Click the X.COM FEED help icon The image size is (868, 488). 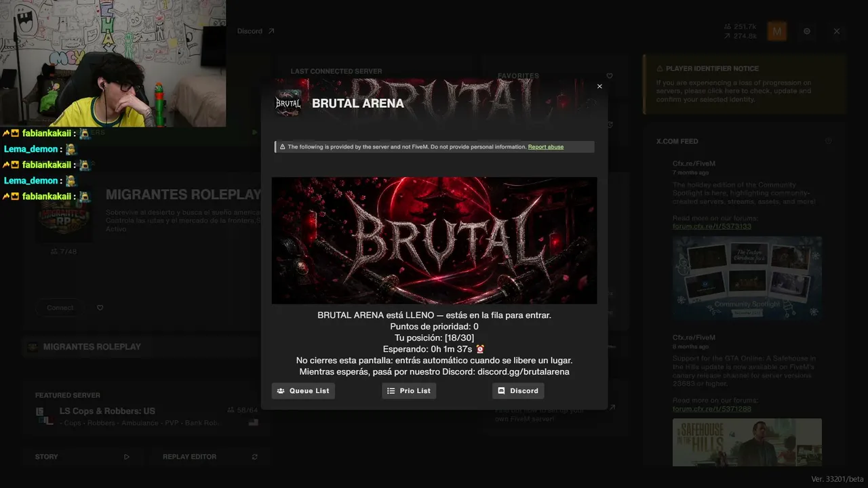(x=829, y=141)
